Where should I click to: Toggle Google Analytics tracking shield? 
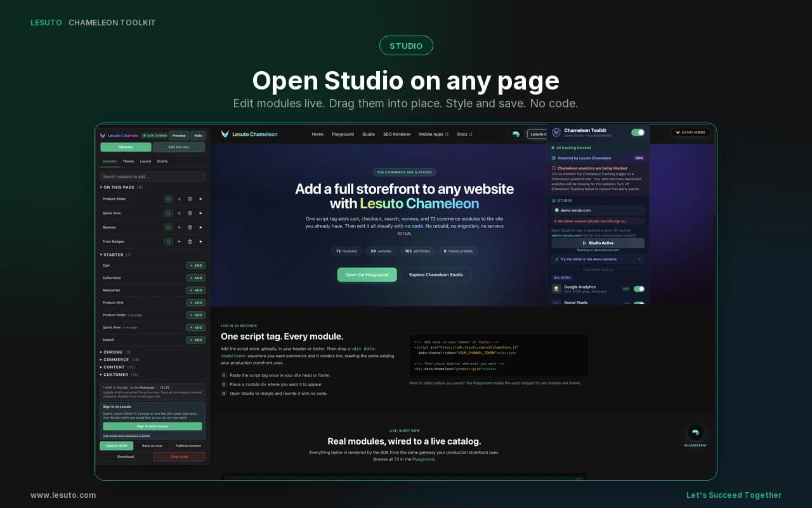point(639,289)
